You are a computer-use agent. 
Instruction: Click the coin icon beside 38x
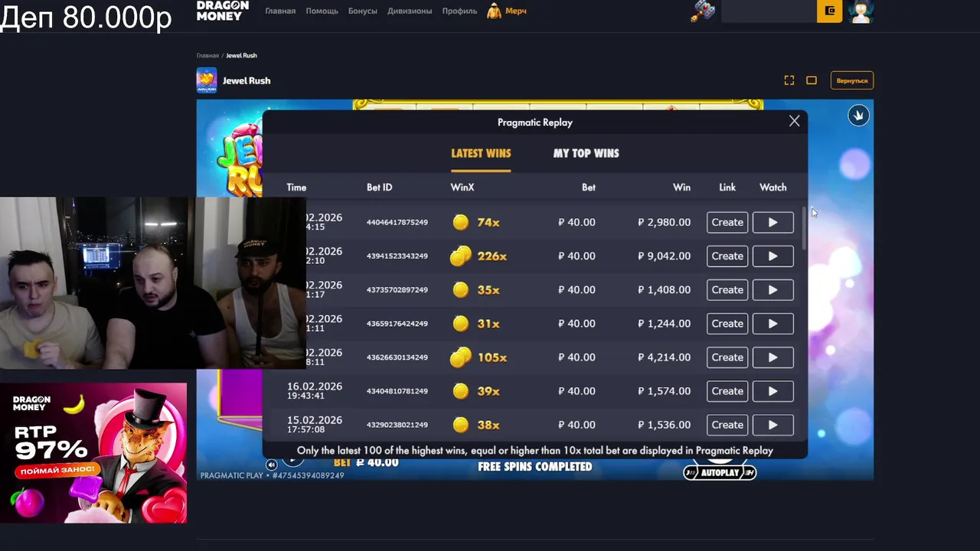coord(460,424)
